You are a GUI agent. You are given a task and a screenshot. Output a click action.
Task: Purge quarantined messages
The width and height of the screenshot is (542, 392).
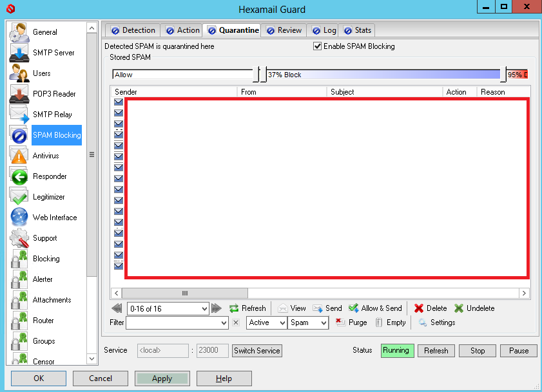(351, 322)
